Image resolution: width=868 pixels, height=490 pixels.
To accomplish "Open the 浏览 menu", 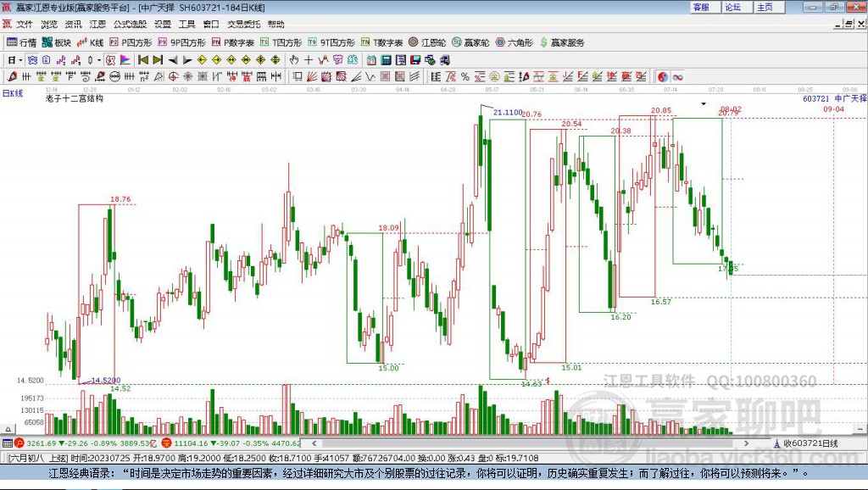I will pos(49,24).
